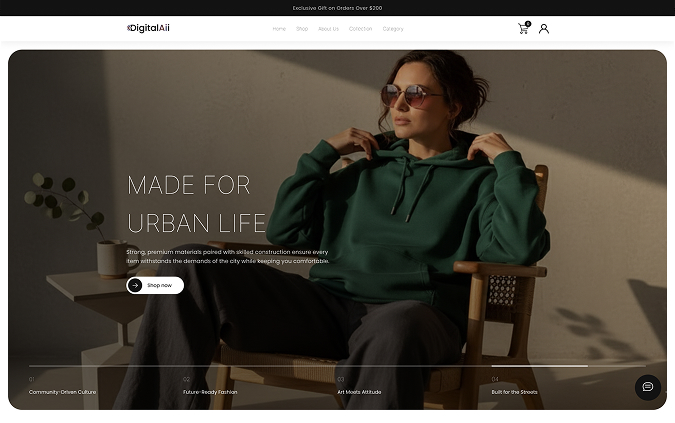Open the Collection menu item

pos(360,29)
